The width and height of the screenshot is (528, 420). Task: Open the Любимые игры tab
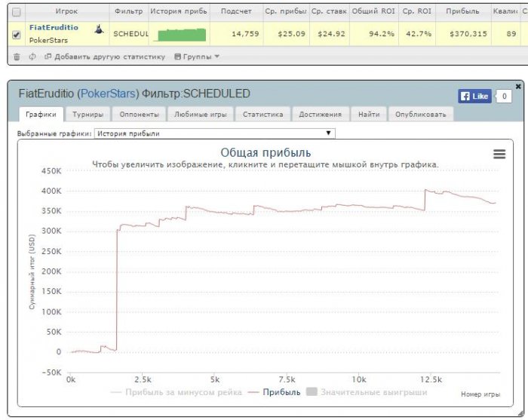coord(201,115)
